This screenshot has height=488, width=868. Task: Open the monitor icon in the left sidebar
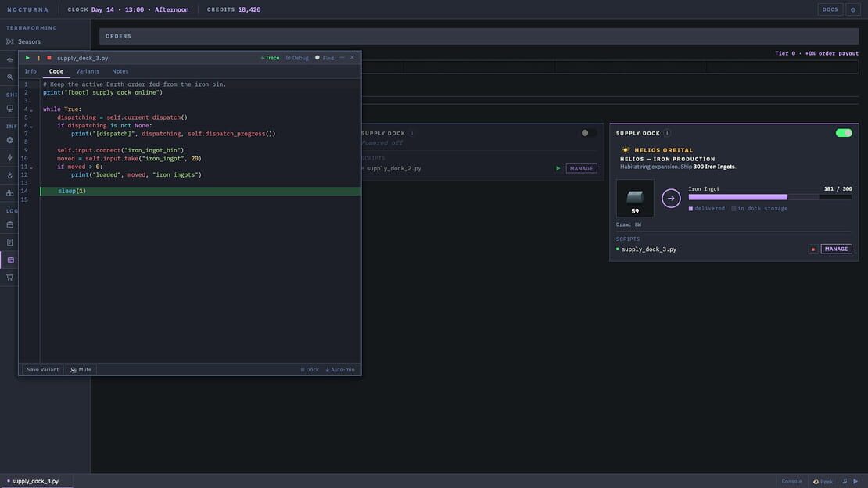click(10, 109)
